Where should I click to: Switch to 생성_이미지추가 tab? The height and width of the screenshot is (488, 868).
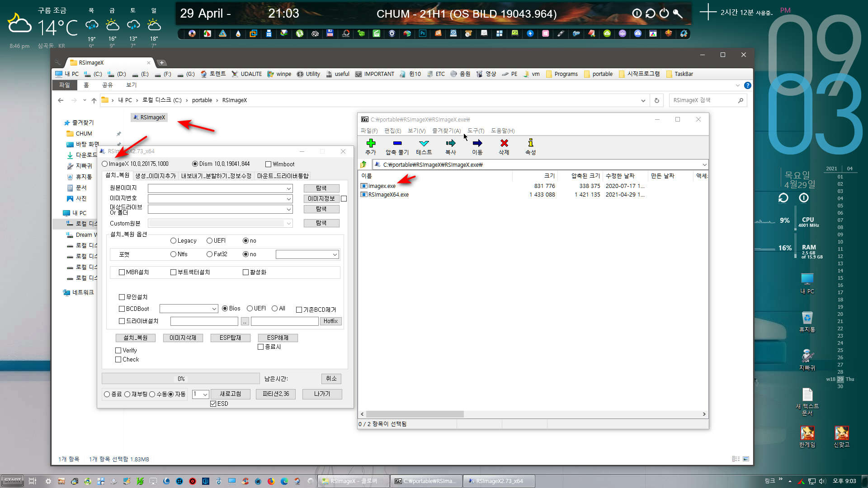156,176
